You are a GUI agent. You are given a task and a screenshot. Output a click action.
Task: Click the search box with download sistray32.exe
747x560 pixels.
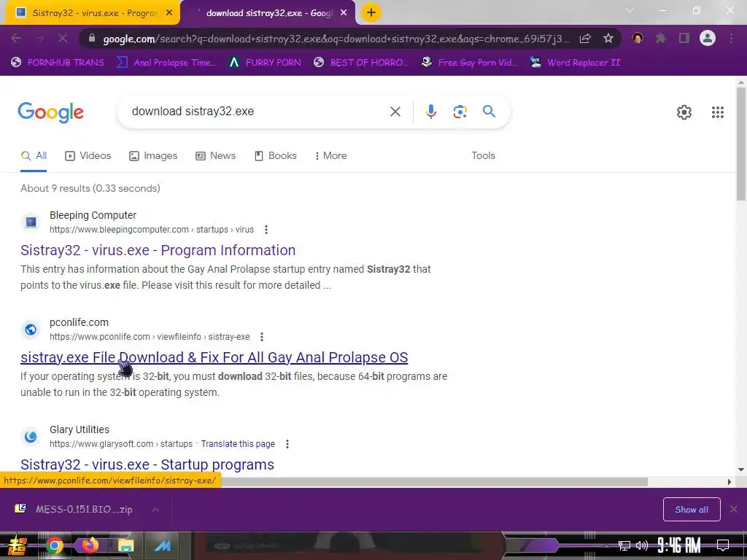(x=258, y=112)
